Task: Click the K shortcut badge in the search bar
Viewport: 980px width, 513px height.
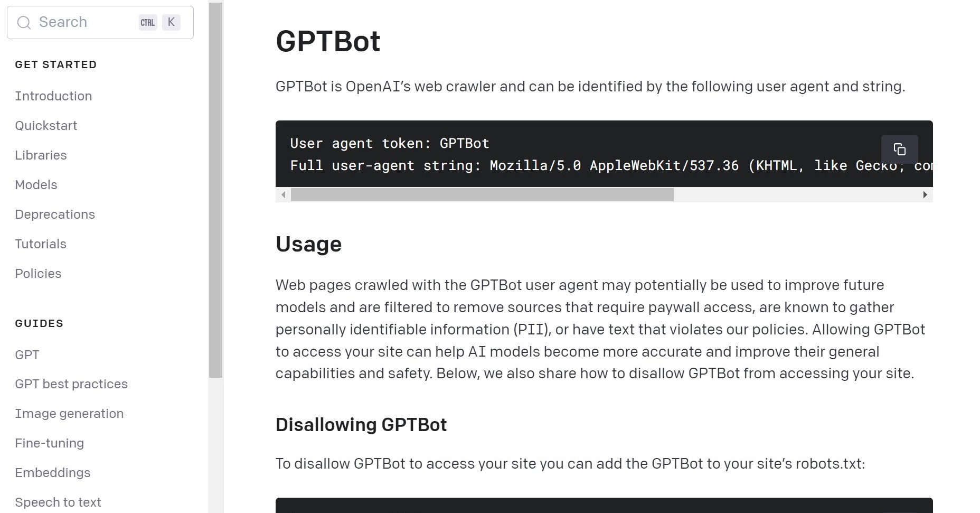Action: [171, 22]
